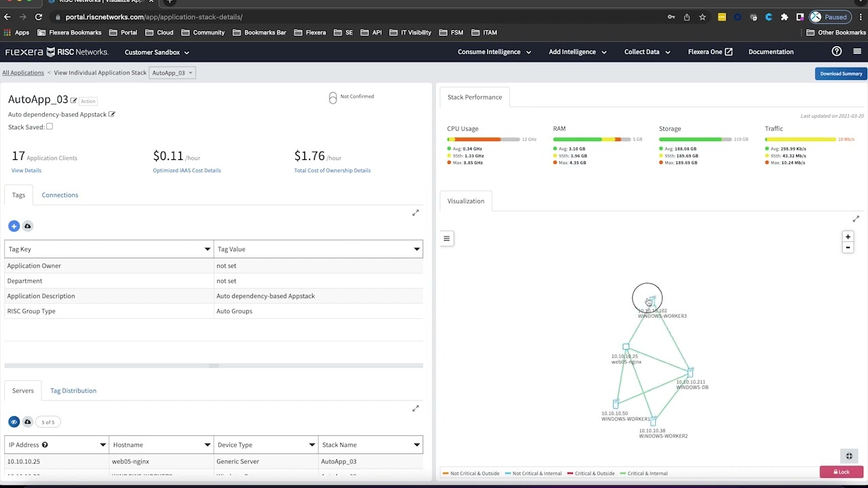
Task: Open the Other Bookmarks folder
Action: pyautogui.click(x=836, y=33)
